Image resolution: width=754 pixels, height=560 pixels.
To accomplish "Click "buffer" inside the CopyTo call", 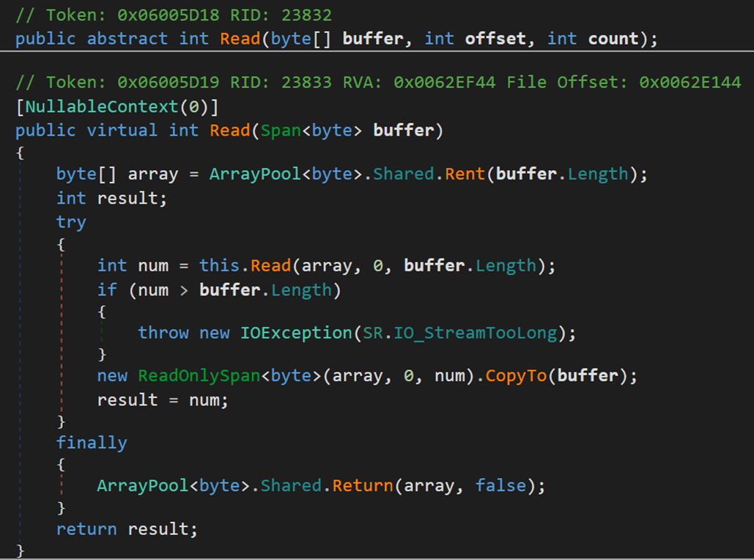I will pyautogui.click(x=588, y=375).
